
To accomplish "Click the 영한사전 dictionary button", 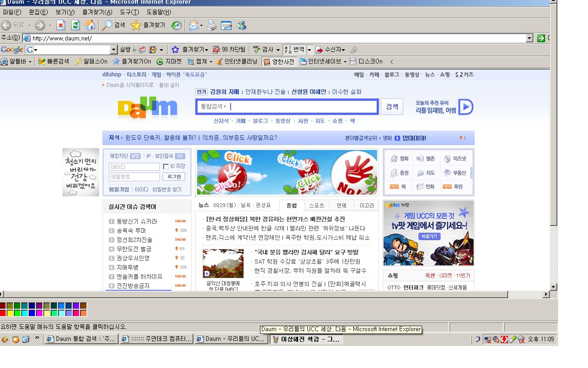I will (278, 61).
